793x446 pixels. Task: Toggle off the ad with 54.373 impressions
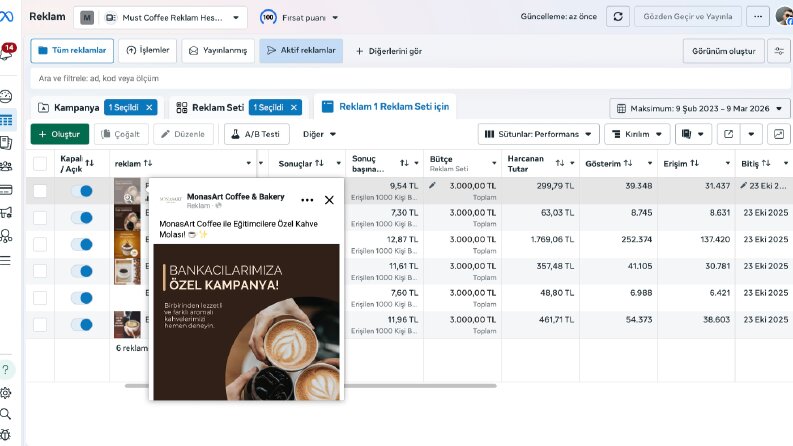click(x=81, y=325)
